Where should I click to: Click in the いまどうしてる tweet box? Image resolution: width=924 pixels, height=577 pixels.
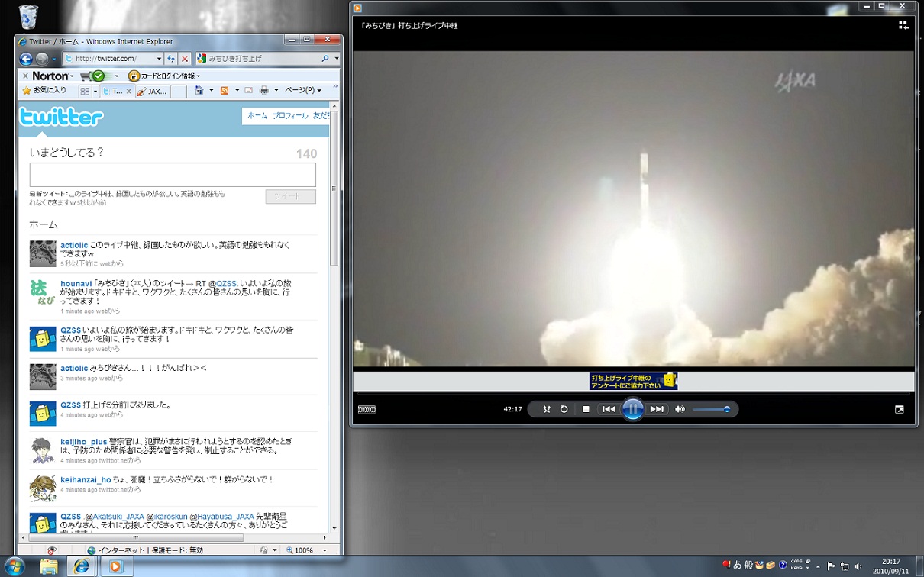173,175
